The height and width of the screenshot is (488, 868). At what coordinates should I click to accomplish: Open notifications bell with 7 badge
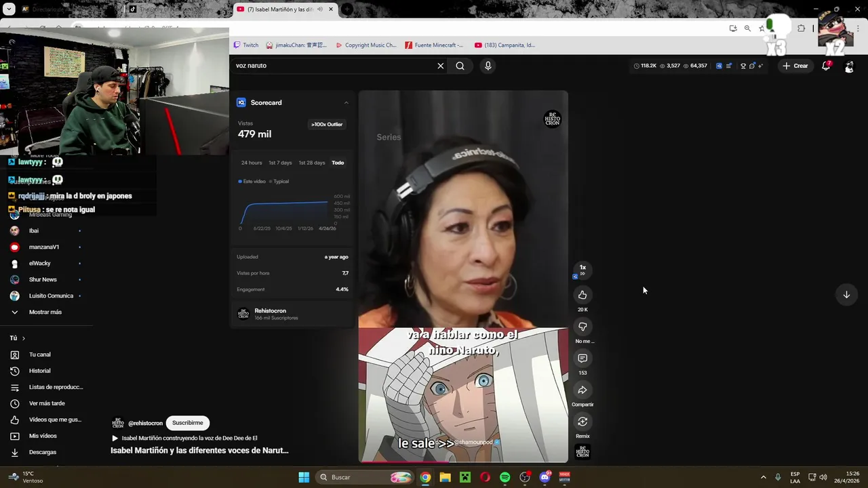(826, 66)
